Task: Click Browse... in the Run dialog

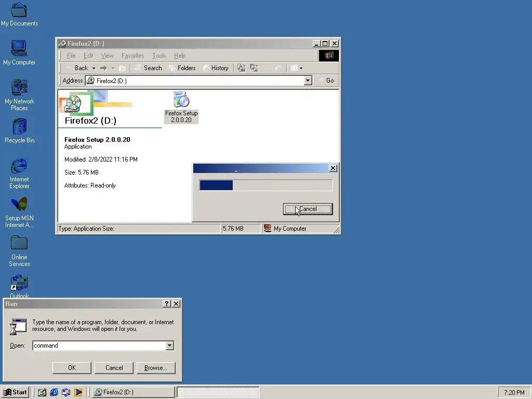Action: coord(156,368)
